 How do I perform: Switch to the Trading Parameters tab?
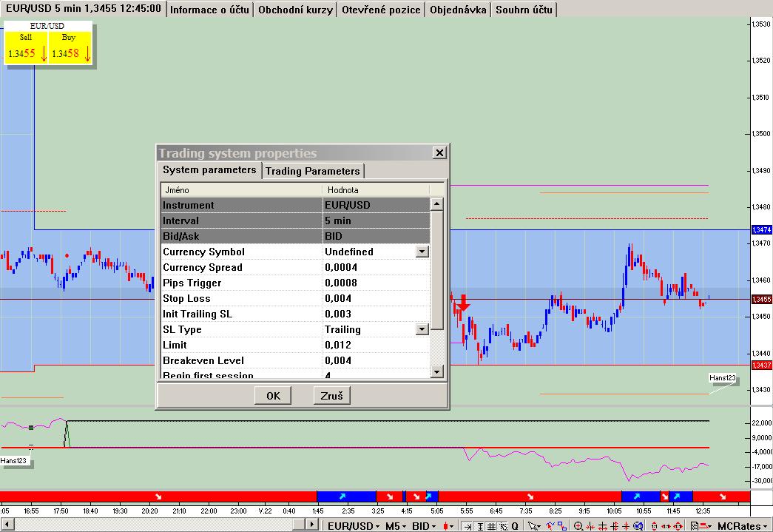[x=313, y=171]
